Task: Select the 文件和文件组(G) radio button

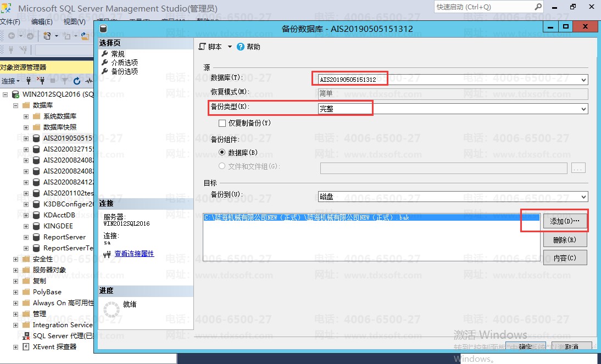Action: (222, 166)
